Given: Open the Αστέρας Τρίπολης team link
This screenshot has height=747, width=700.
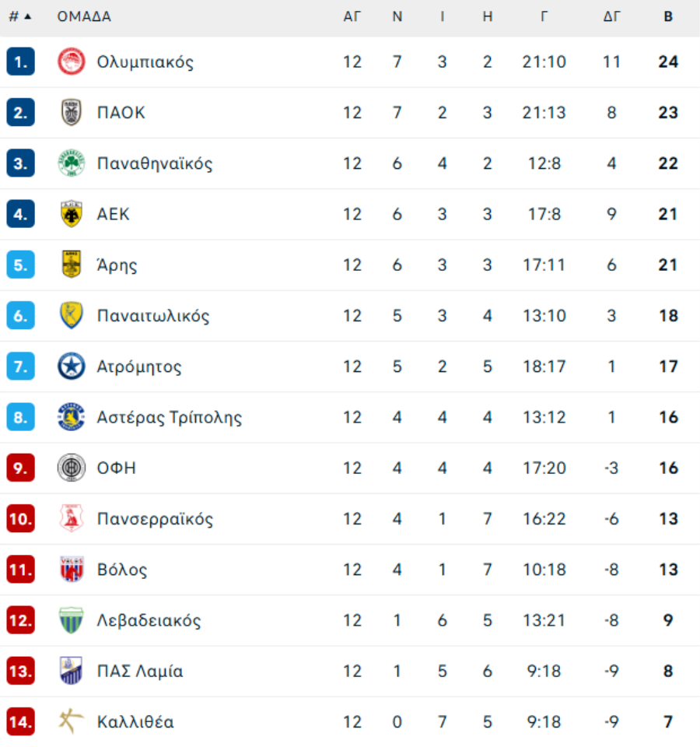Looking at the screenshot, I should coord(169,417).
